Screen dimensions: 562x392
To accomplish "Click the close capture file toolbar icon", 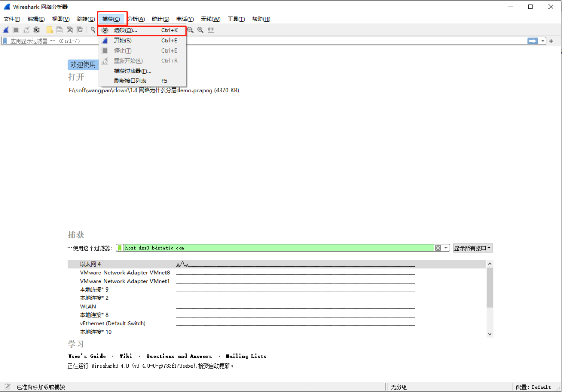I will click(70, 30).
